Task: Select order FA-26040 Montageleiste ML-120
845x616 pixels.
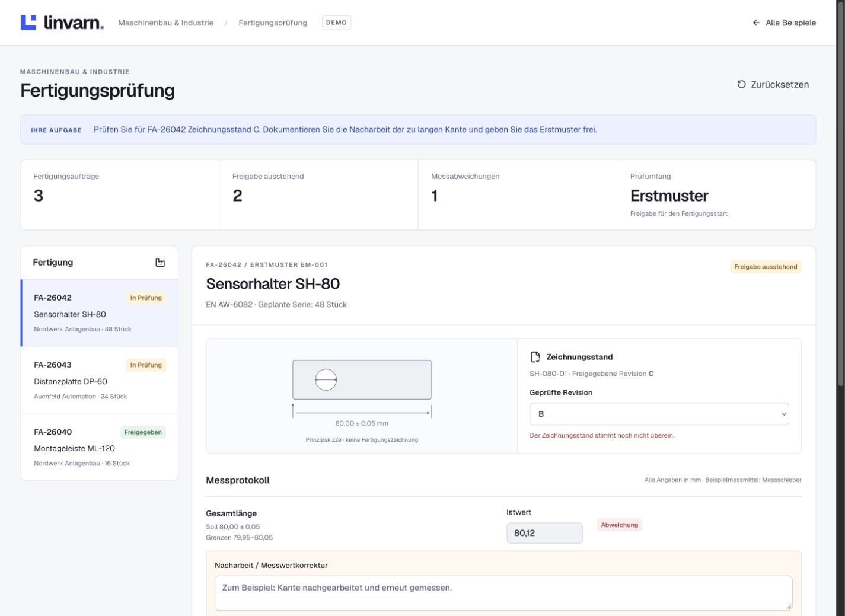Action: pos(100,447)
